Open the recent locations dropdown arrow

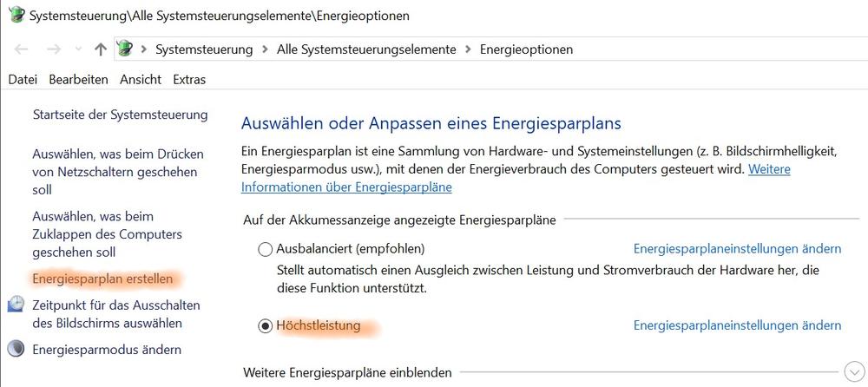78,49
